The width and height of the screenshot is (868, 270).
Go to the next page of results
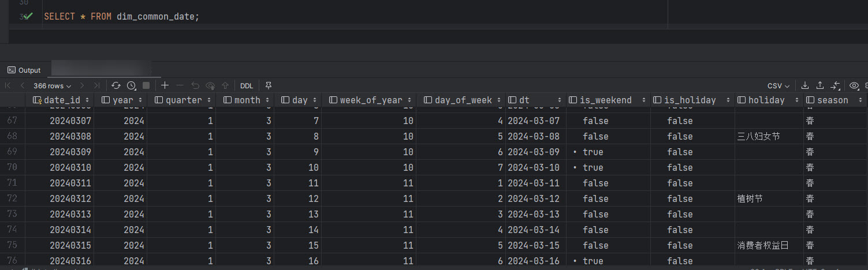pyautogui.click(x=82, y=85)
